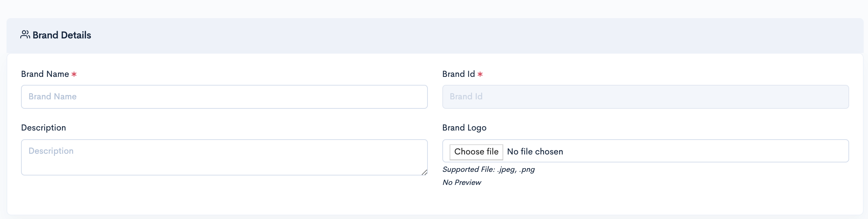
Task: Click the Description placeholder text
Action: pyautogui.click(x=51, y=151)
